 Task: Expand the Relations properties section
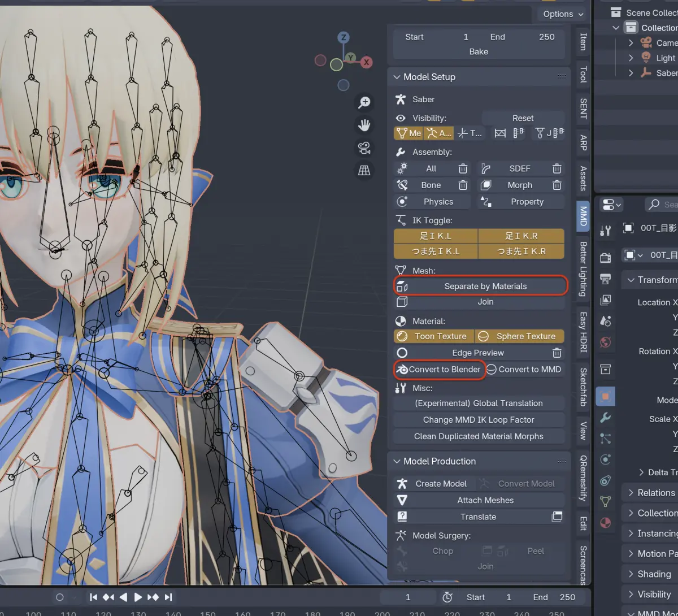[631, 493]
